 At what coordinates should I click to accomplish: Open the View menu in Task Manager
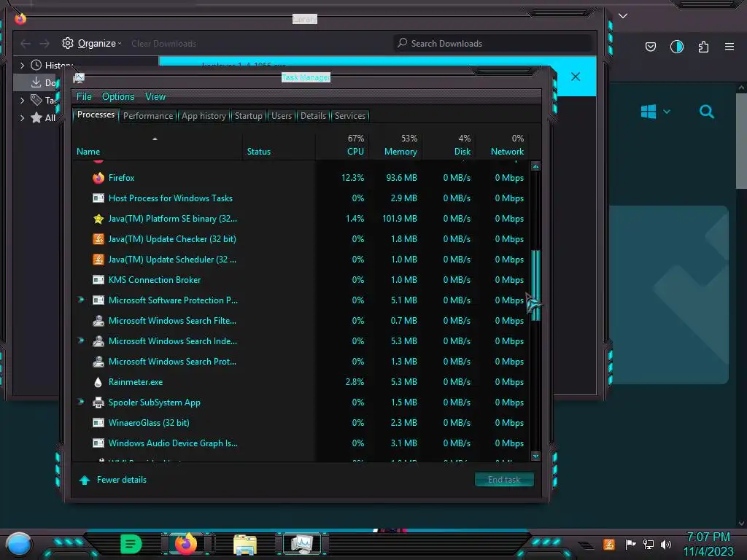pyautogui.click(x=155, y=97)
